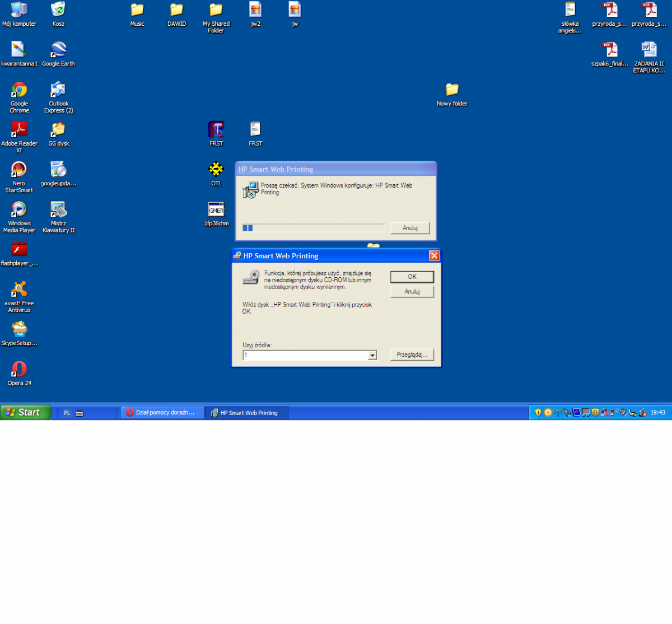Click the wireless antenna tray icon
Screen dimensions: 672x624
pos(558,413)
